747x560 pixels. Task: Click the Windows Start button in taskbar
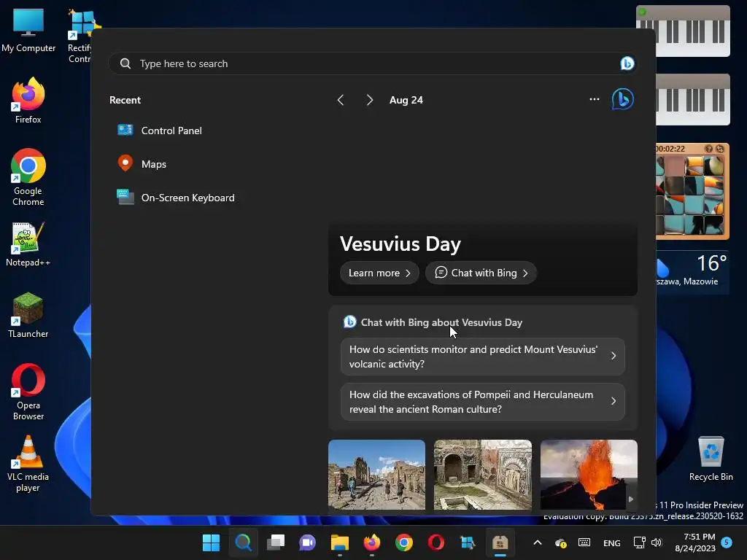point(211,542)
